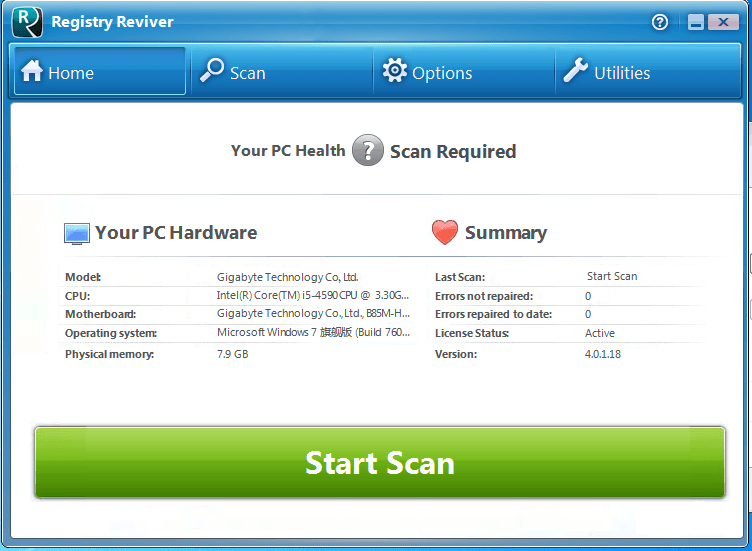Switch to the Scan tab
Screen dimensions: 752x551
point(233,72)
